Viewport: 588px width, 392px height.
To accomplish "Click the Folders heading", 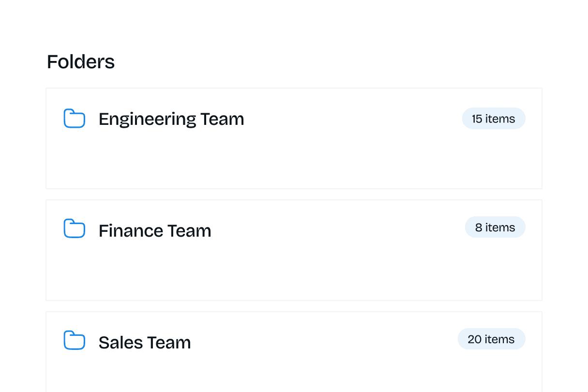I will pos(81,62).
